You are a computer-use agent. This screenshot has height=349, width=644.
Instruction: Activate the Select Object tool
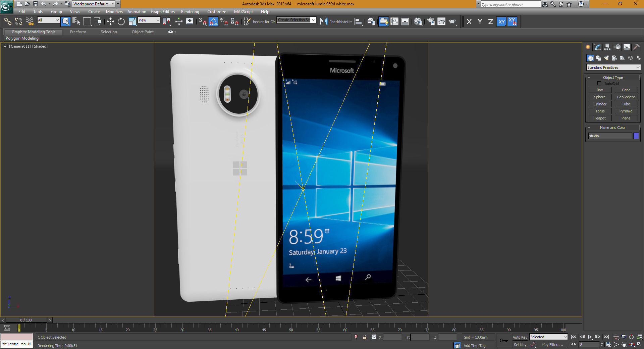66,21
